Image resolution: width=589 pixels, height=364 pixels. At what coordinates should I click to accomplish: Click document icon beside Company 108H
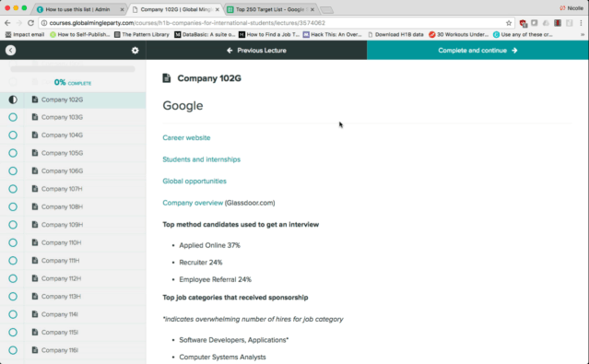[35, 206]
